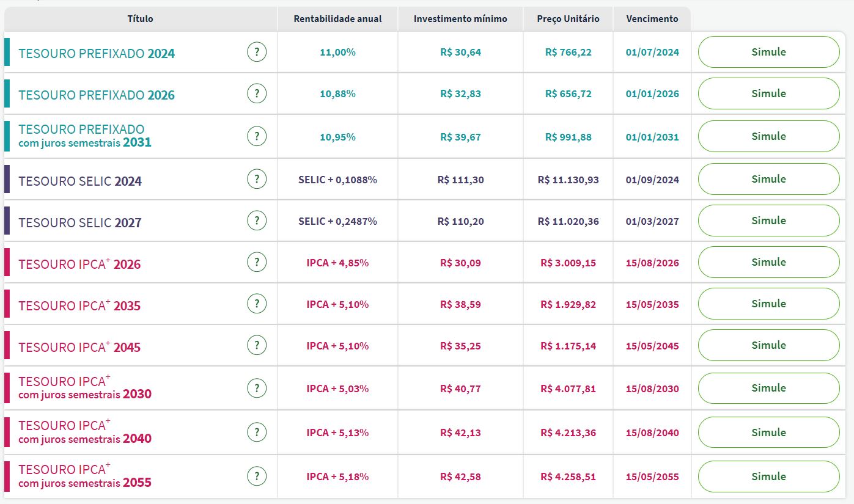Open help icon for Tesouro Selic 2027
The width and height of the screenshot is (854, 504).
pyautogui.click(x=257, y=221)
